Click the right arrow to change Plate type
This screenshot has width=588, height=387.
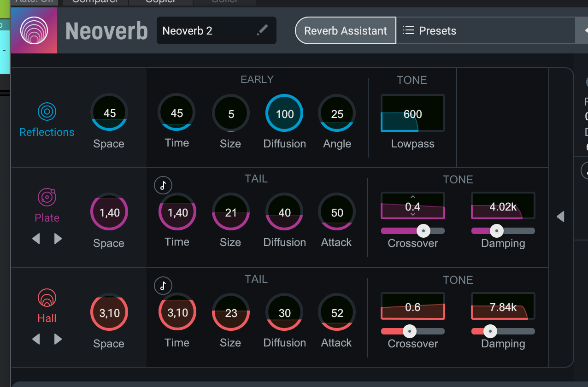(58, 239)
